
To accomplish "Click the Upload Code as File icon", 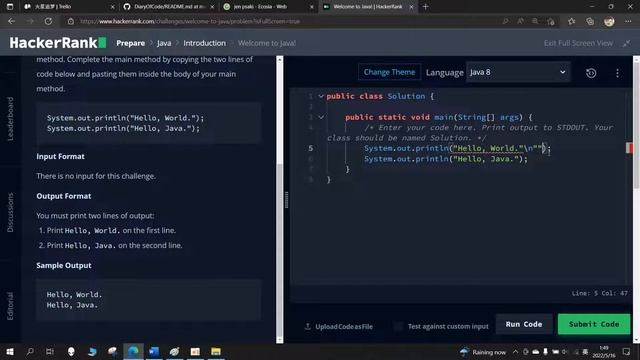I will tap(308, 327).
